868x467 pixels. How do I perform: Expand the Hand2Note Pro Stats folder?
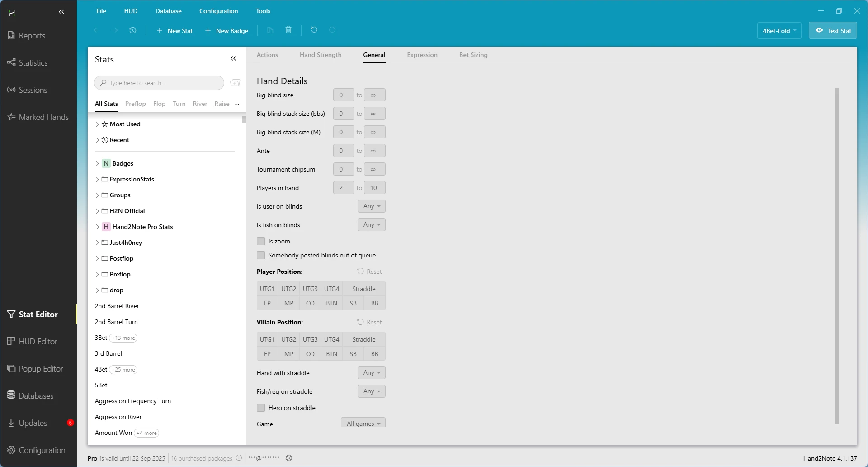click(x=97, y=227)
